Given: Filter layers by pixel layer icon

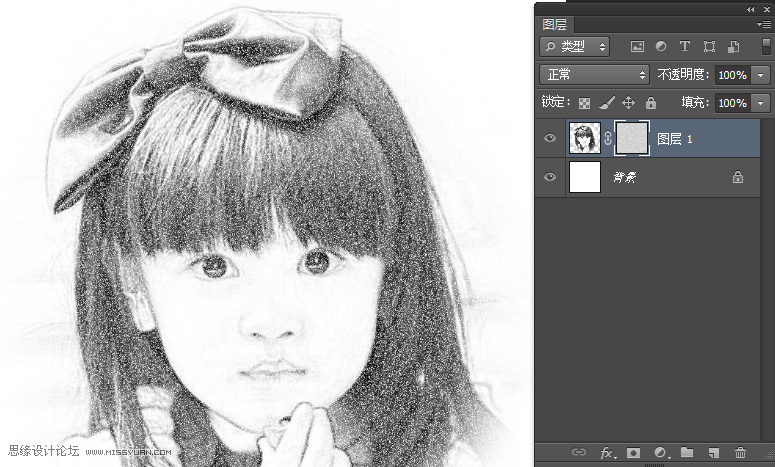Looking at the screenshot, I should [x=637, y=46].
